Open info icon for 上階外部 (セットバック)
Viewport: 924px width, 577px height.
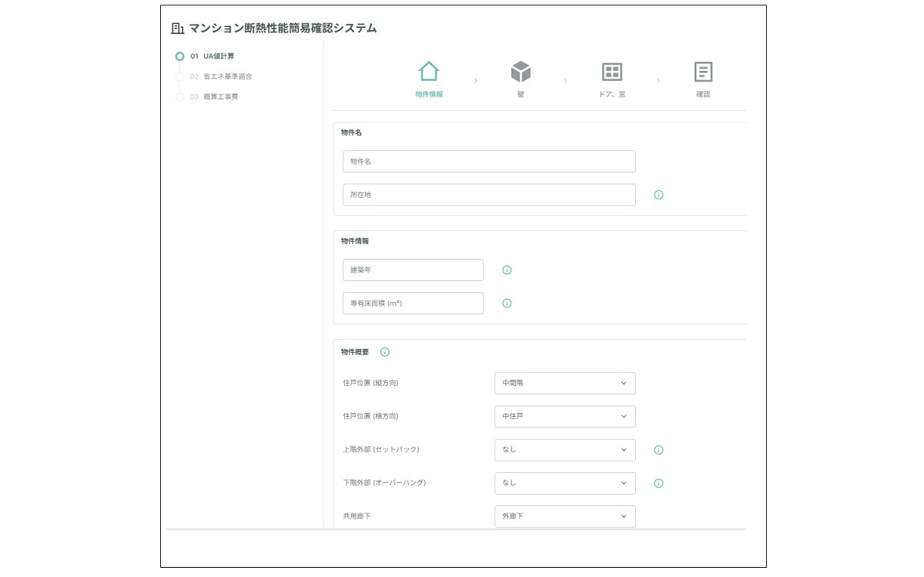coord(658,450)
